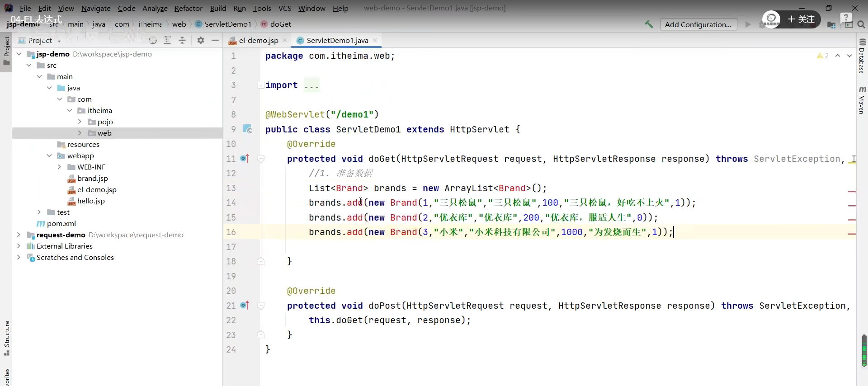Switch to el-demo.jsp editor tab
Image resolution: width=868 pixels, height=386 pixels.
(258, 40)
